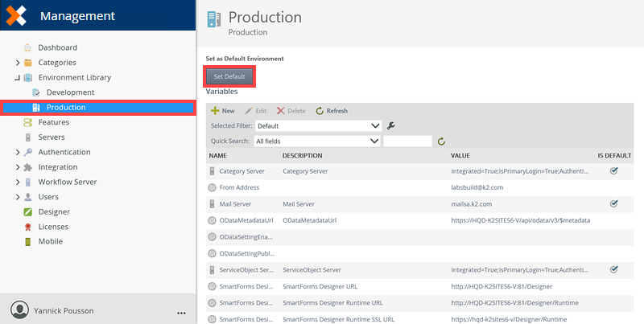
Task: Click the Dashboard icon in the sidebar
Action: point(28,47)
